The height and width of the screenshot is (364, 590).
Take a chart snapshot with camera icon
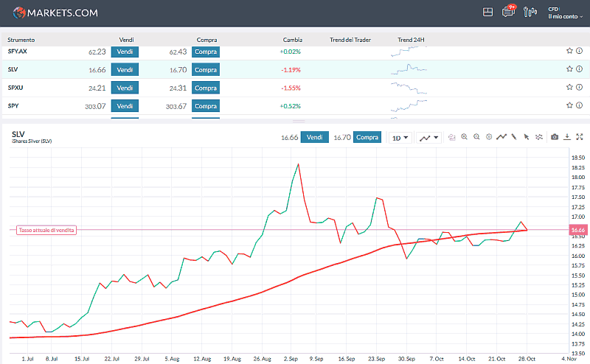pos(555,137)
